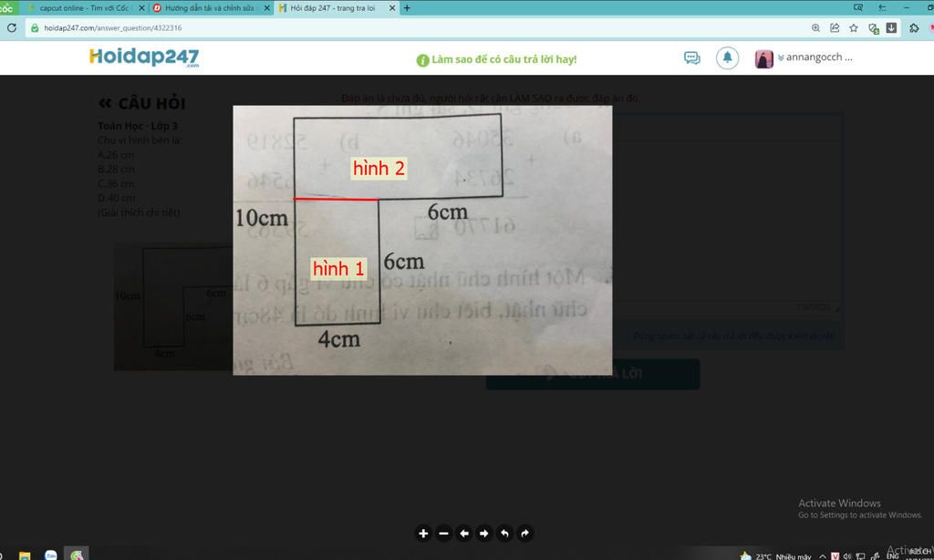This screenshot has height=560, width=934.
Task: Open the extensions puzzle icon
Action: point(914,27)
